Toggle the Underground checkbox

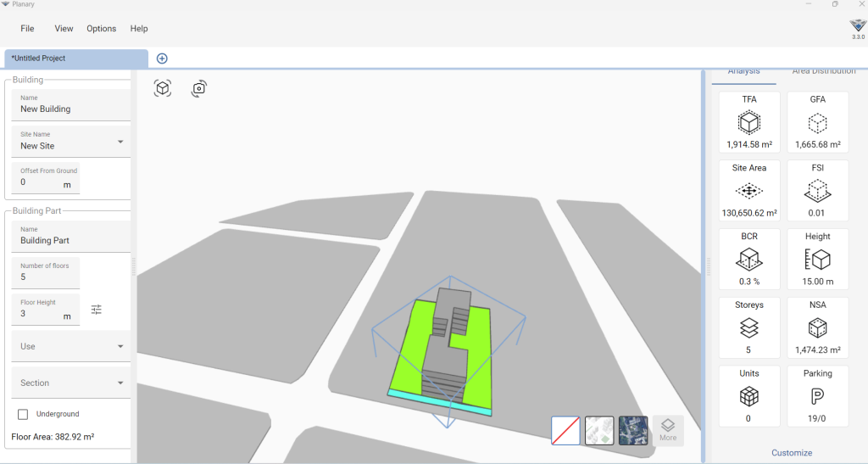pyautogui.click(x=23, y=414)
